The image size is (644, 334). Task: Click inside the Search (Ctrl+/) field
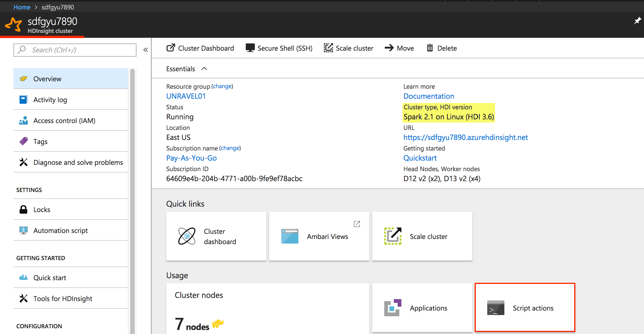click(75, 50)
